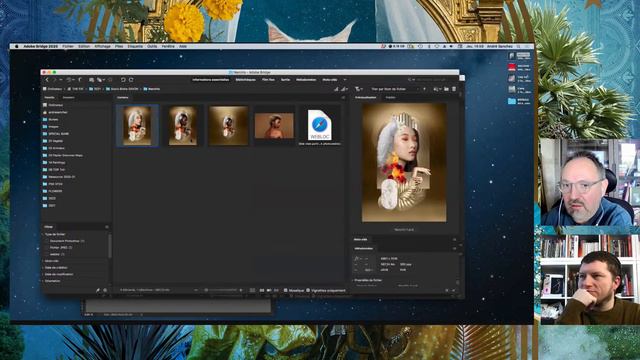This screenshot has width=640, height=360.
Task: Open the blue folder on the desktop
Action: (512, 101)
